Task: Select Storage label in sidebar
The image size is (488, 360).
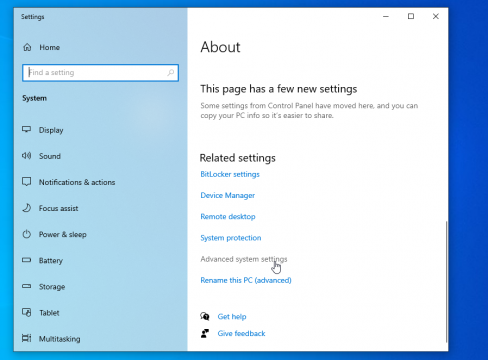Action: point(52,287)
